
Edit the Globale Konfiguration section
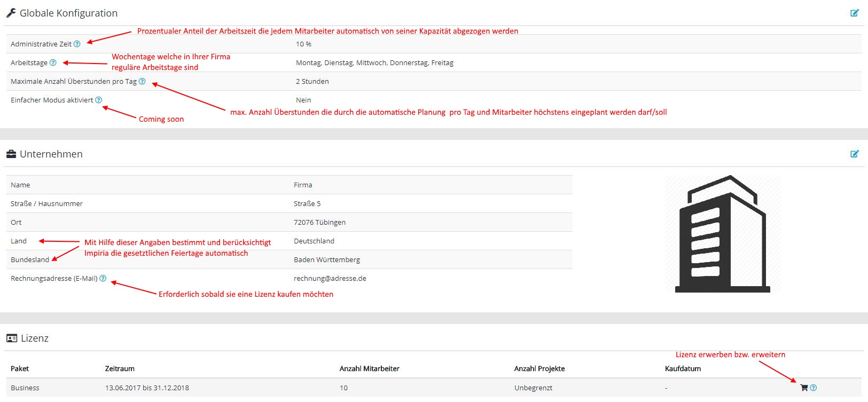[854, 13]
